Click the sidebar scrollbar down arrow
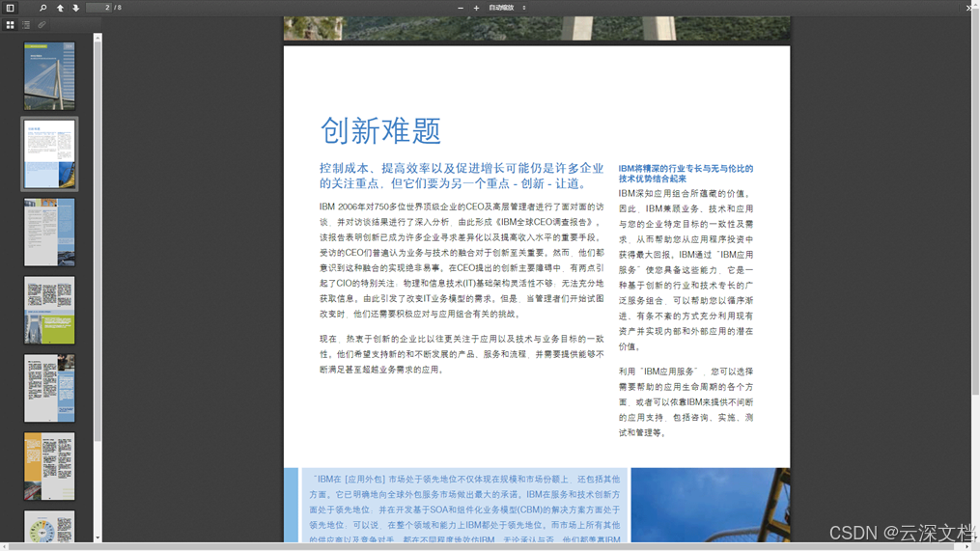This screenshot has width=980, height=551. coord(98,537)
